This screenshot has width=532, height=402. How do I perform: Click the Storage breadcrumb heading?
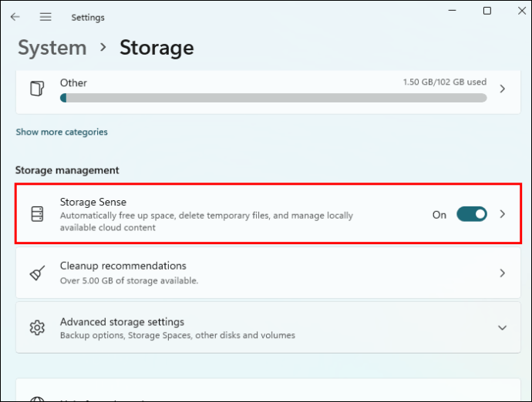157,48
